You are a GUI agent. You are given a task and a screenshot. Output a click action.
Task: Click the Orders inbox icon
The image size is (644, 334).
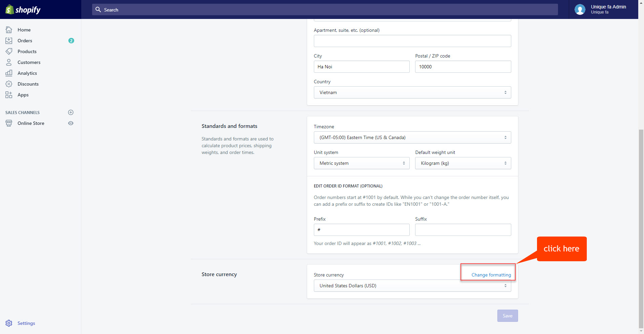coord(9,41)
